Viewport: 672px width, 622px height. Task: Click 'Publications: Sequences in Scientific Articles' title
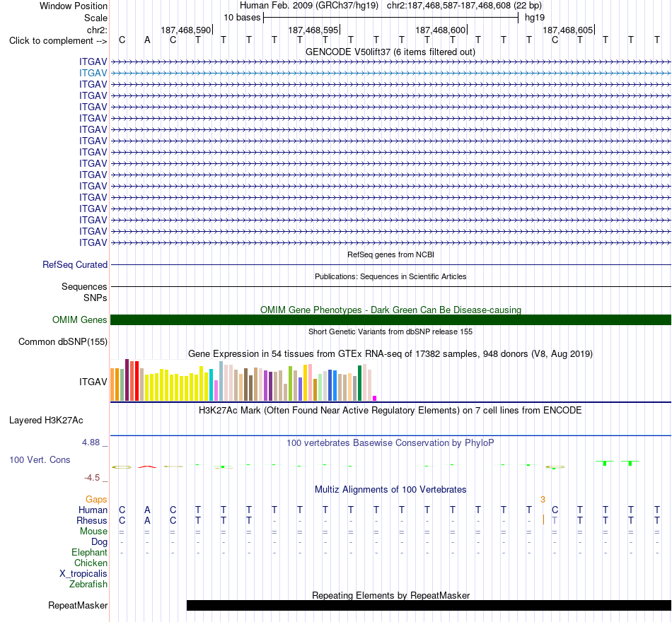(390, 277)
